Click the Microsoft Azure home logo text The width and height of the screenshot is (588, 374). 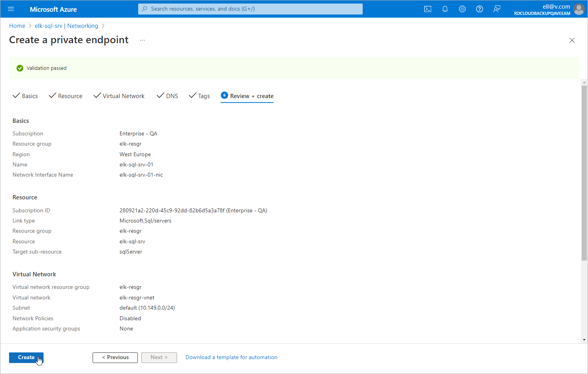[53, 9]
